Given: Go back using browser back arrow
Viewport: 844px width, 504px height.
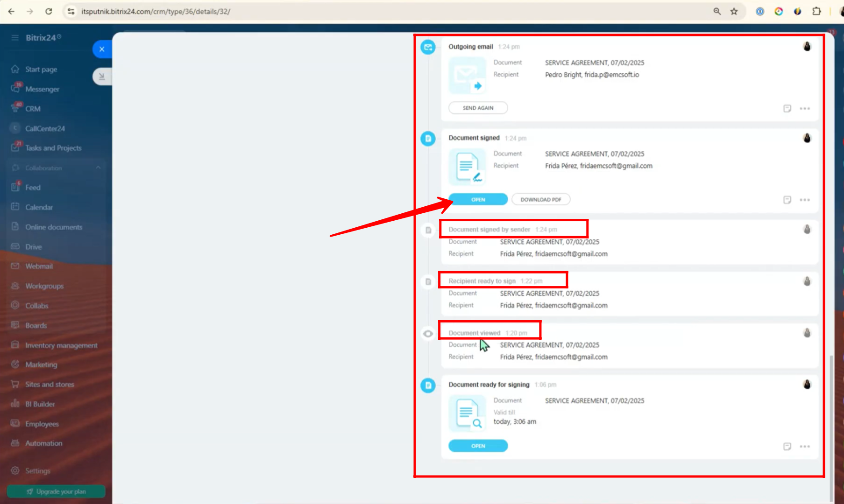Looking at the screenshot, I should [12, 11].
